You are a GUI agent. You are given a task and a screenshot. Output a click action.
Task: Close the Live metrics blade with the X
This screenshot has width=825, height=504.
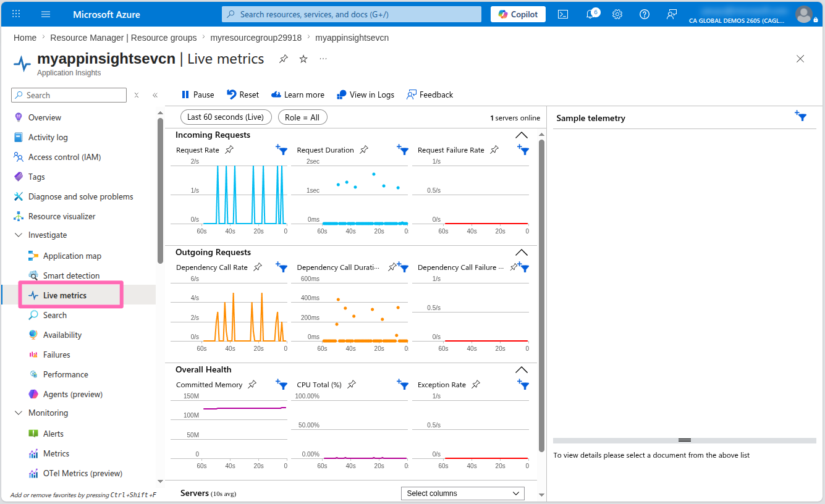[800, 59]
